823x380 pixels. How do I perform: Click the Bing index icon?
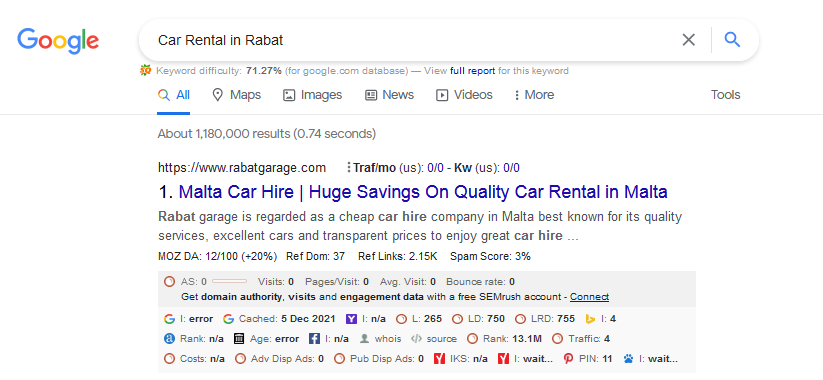click(x=590, y=319)
